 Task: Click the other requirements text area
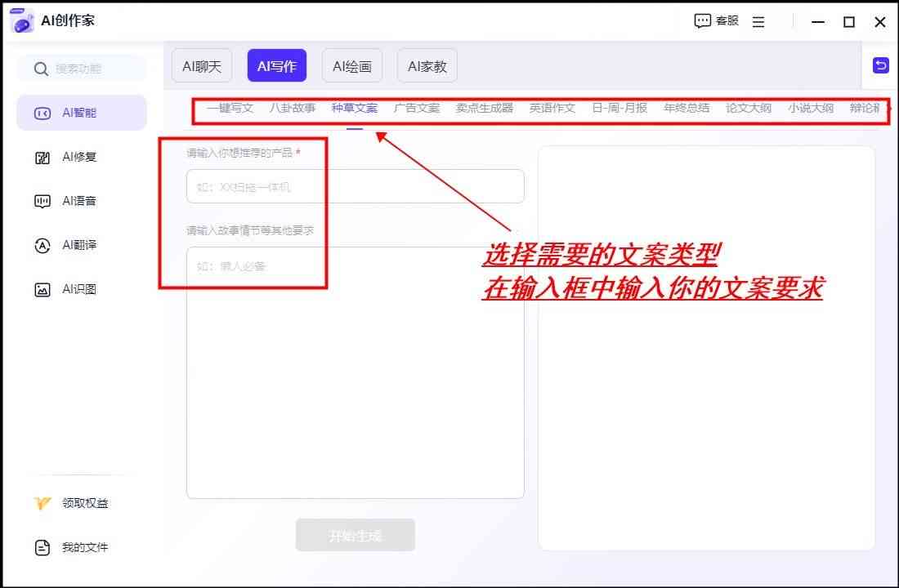click(x=355, y=372)
